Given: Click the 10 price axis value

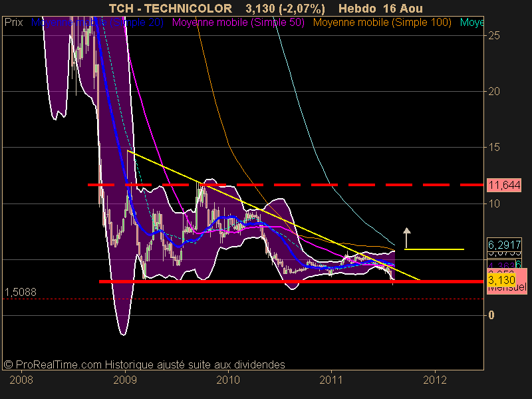Looking at the screenshot, I should coord(493,203).
